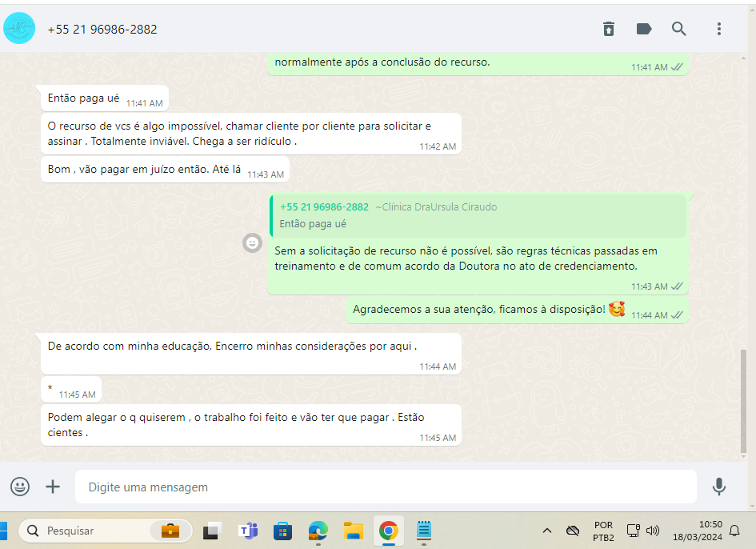Click the briefcase icon in the search box
The height and width of the screenshot is (549, 756).
pos(170,531)
